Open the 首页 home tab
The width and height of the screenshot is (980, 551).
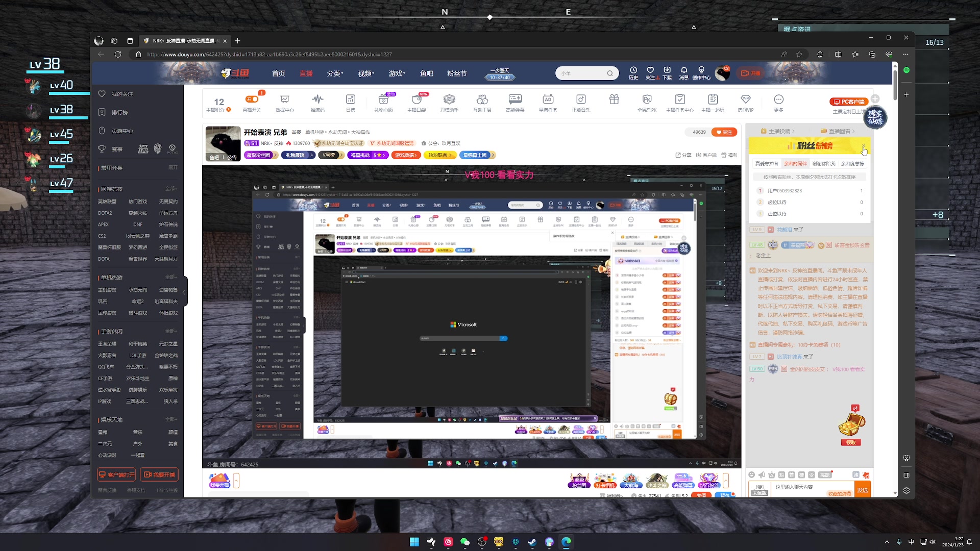pos(278,73)
